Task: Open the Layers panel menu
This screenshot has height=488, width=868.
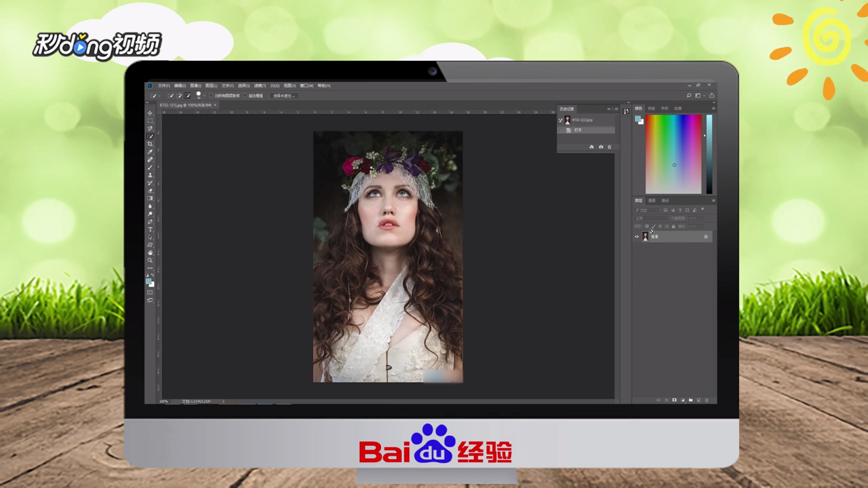Action: pos(713,201)
